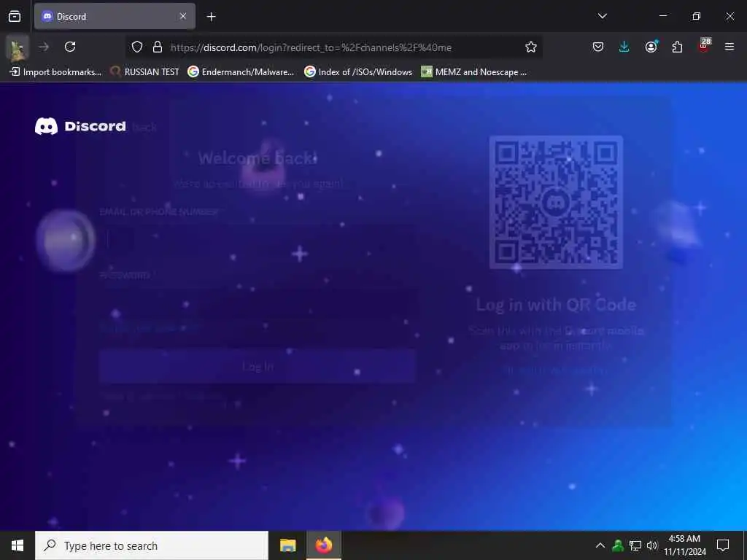Click the Discord logo on page

tap(80, 126)
